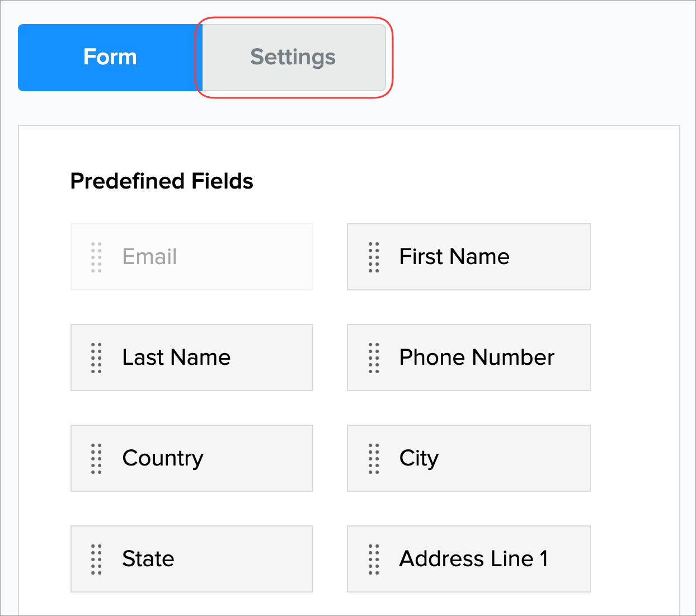
Task: Click the Last Name drag handle icon
Action: [96, 358]
